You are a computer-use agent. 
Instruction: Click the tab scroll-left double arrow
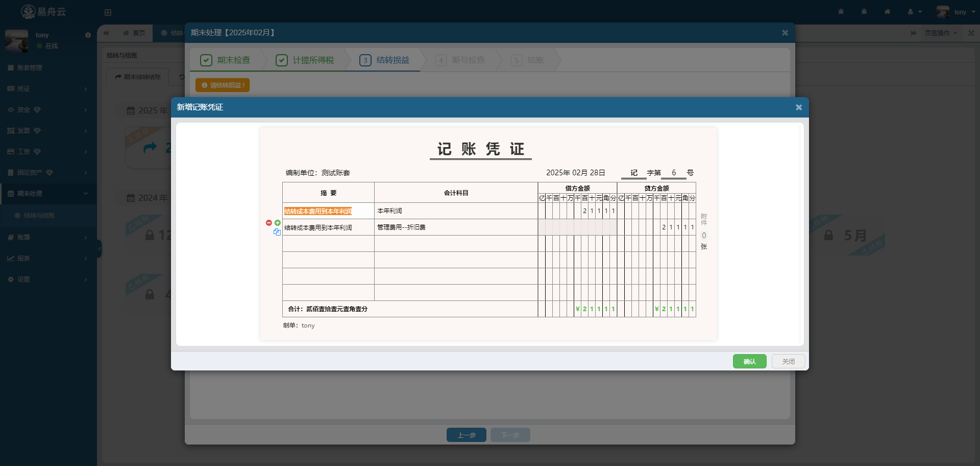click(106, 33)
